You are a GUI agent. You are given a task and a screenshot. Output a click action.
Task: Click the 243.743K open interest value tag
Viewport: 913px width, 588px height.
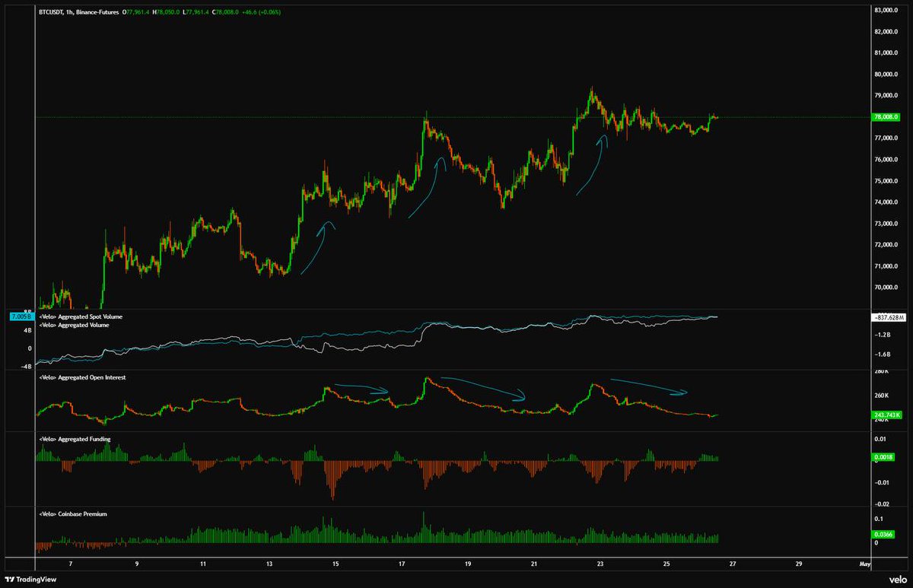[x=887, y=415]
